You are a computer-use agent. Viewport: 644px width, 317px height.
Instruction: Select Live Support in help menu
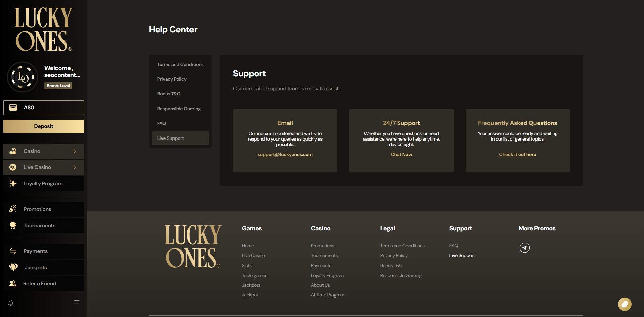click(180, 138)
